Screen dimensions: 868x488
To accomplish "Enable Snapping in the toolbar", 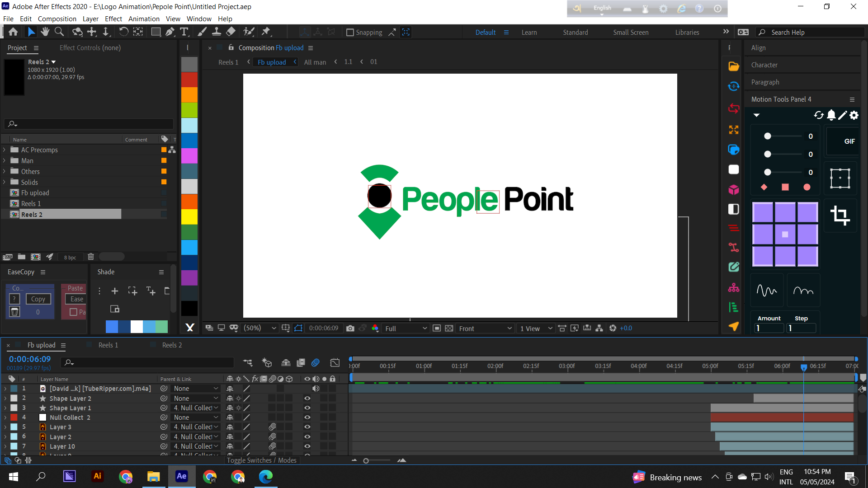I will pos(351,32).
